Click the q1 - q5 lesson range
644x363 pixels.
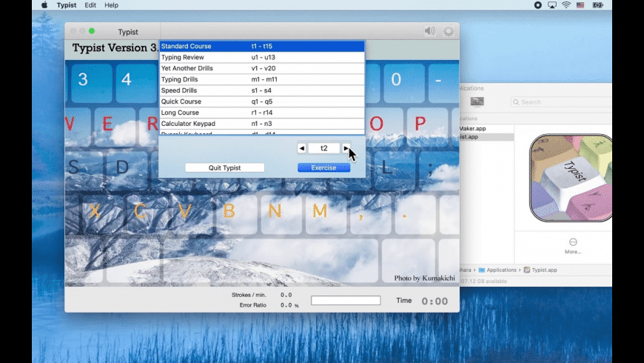(x=261, y=101)
